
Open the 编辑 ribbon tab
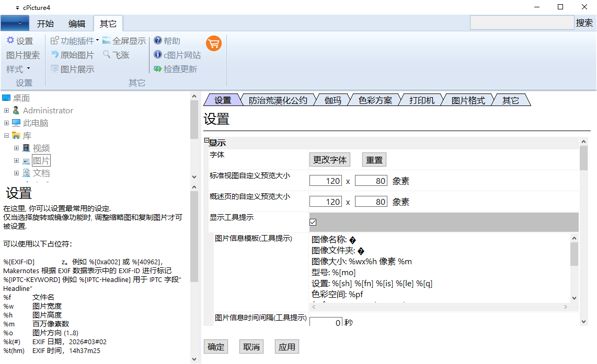(x=76, y=23)
